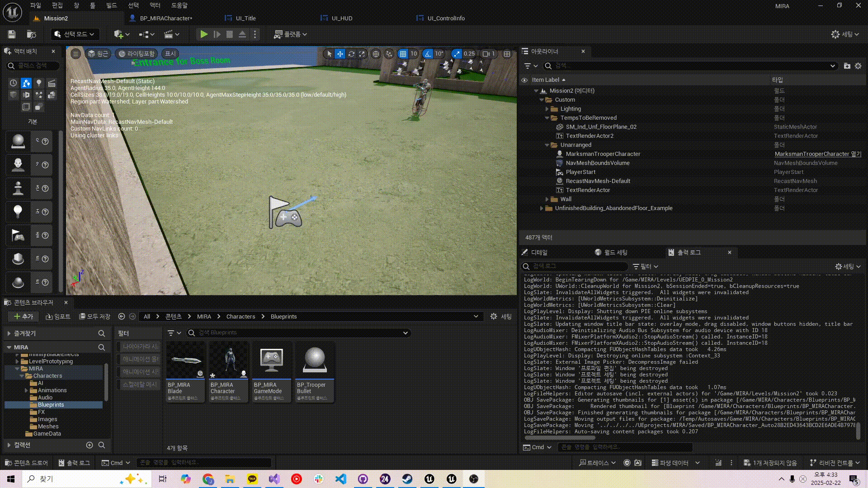Open the MarksmanTrooperCharacter 열기 link
Viewport: 868px width, 488px height.
(x=818, y=154)
